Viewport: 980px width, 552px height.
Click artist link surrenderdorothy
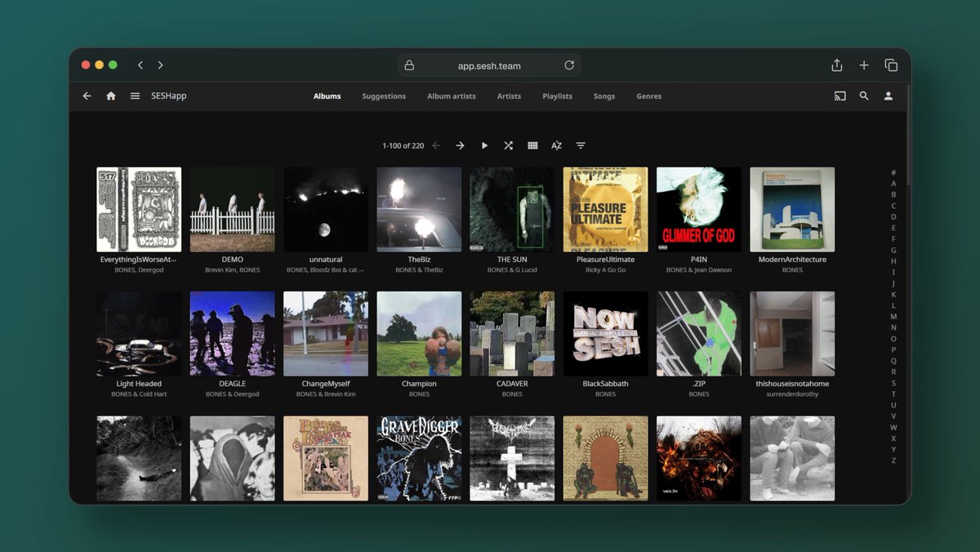(792, 394)
